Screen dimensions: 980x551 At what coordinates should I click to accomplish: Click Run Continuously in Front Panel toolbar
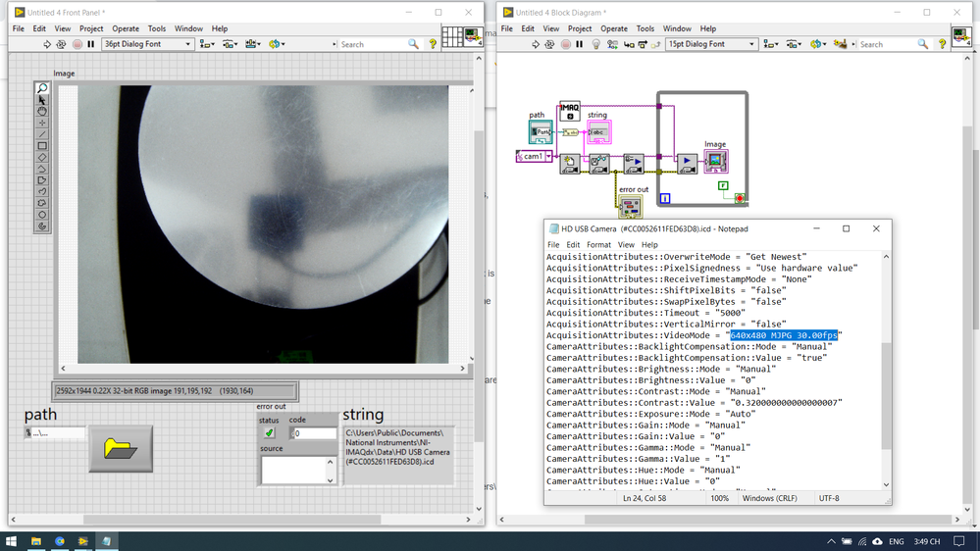pos(61,44)
